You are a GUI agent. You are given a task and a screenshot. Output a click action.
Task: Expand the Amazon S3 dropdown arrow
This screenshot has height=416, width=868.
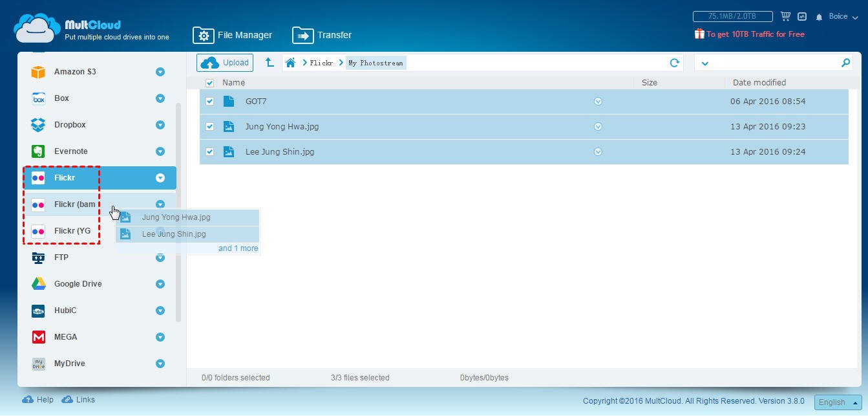pyautogui.click(x=160, y=72)
